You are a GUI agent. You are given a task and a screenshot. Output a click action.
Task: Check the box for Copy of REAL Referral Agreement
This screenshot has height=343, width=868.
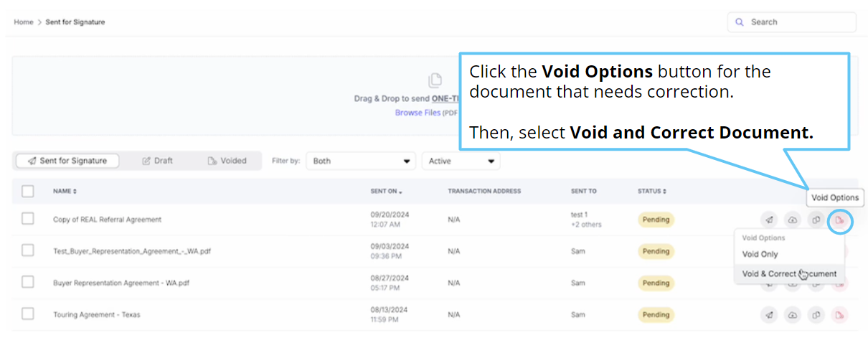click(28, 219)
